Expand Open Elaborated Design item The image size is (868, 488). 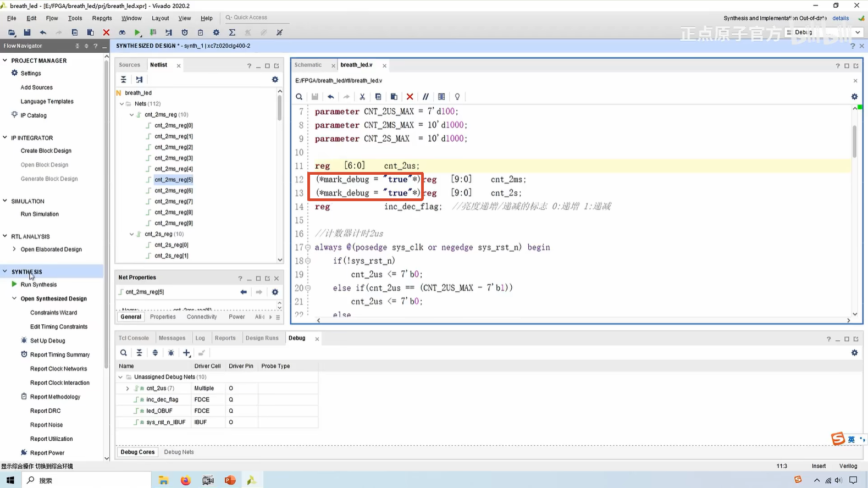[14, 249]
